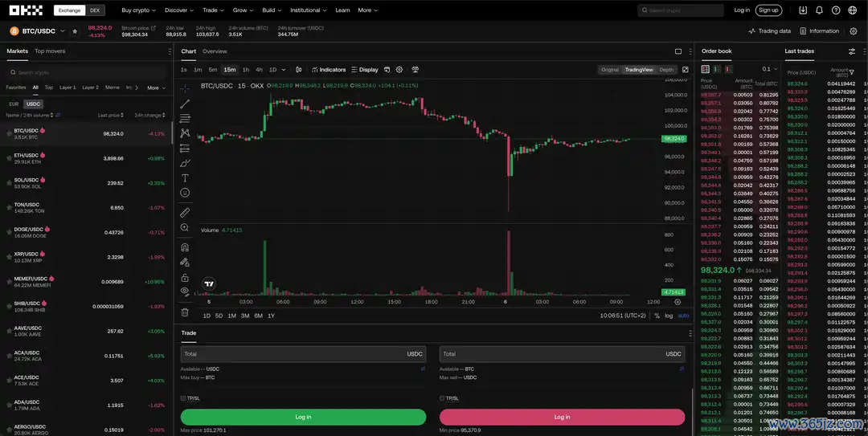Switch to chart Overview tab
Screen dimensions: 868x436
(215, 51)
